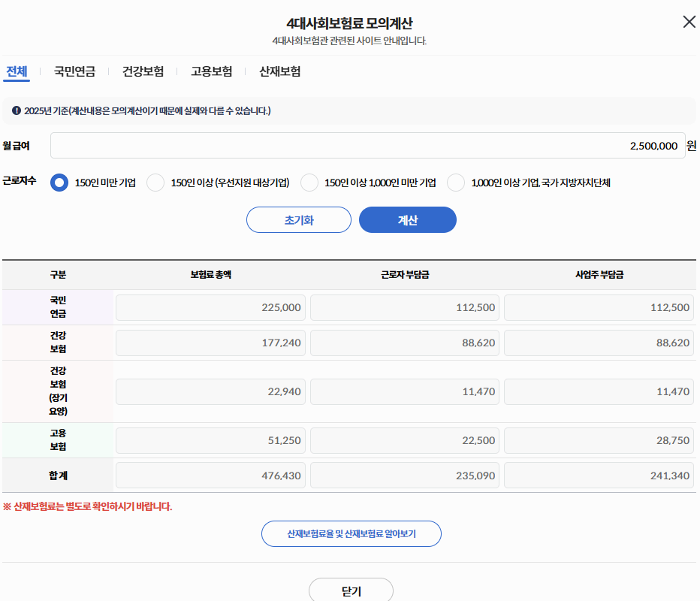Open 산재보험료율 및 산재보험료 알아보기 link
Screen dimensions: 700x601
(x=352, y=533)
